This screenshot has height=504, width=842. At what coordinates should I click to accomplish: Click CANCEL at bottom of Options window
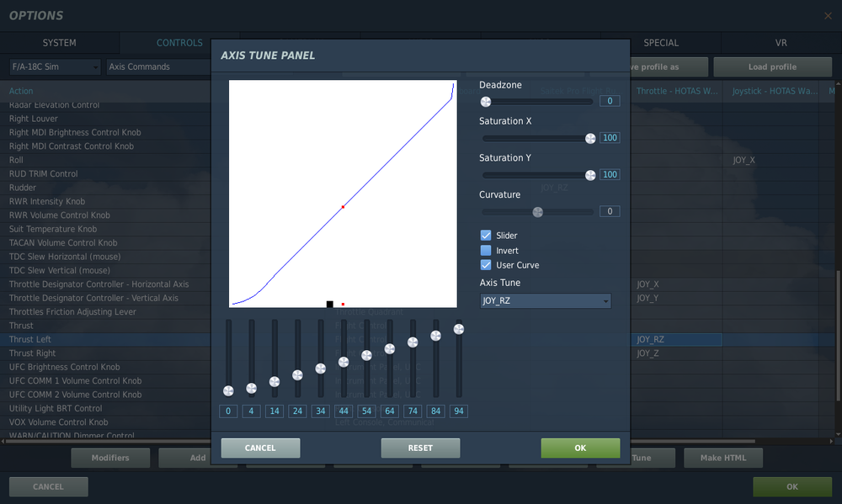point(48,487)
